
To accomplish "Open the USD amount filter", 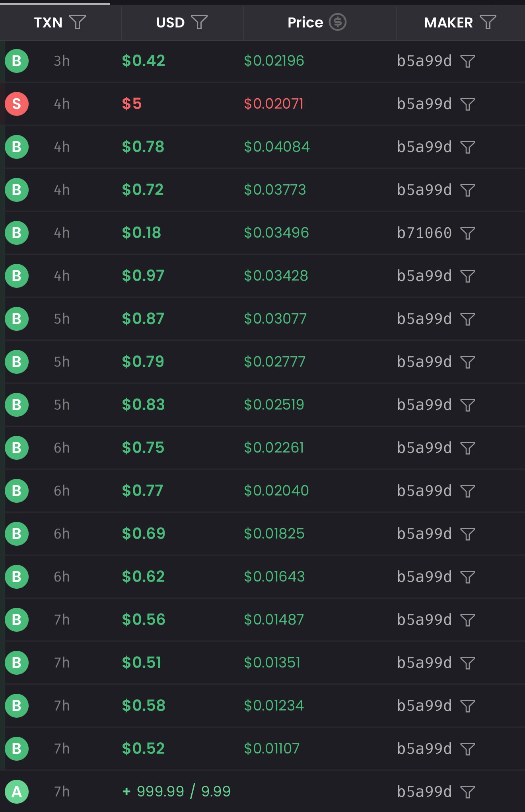I will [x=199, y=22].
